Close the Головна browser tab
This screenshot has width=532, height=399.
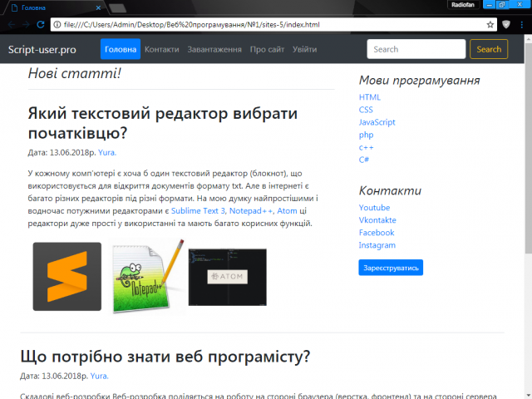(98, 7)
